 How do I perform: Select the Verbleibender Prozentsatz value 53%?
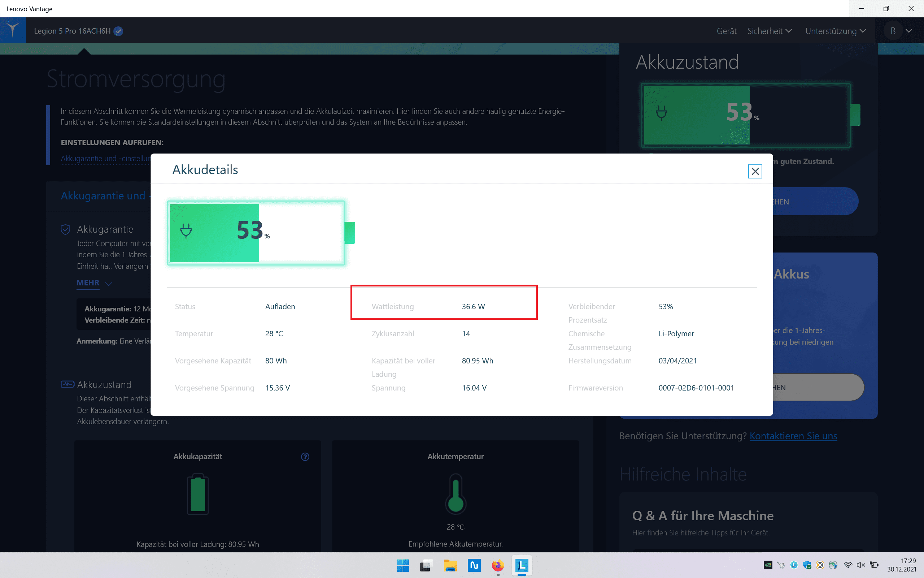(666, 307)
